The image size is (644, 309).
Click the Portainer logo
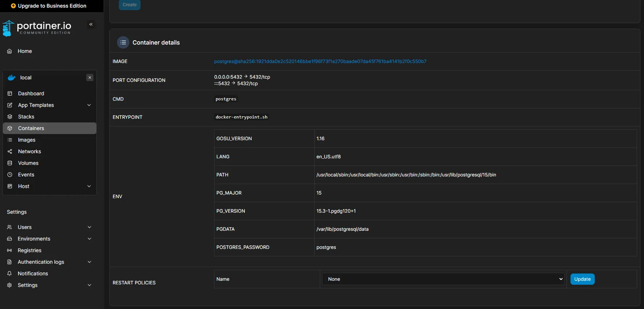click(37, 28)
